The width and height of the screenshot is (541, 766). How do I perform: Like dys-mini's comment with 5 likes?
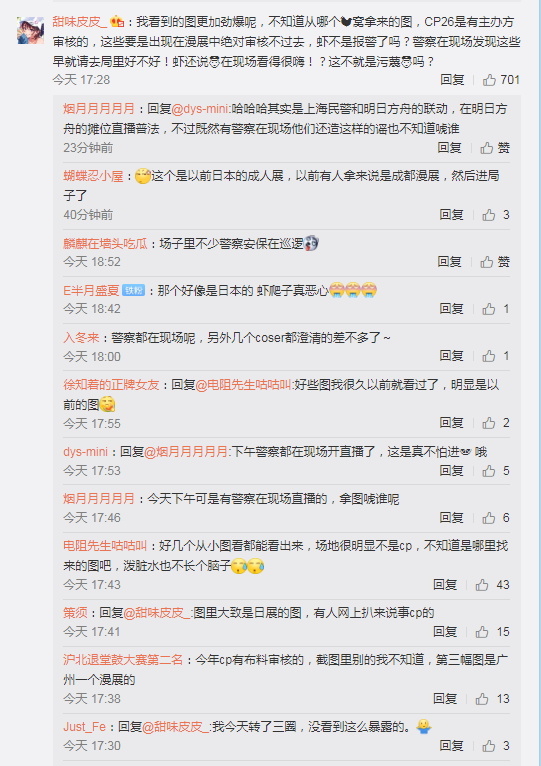[496, 470]
